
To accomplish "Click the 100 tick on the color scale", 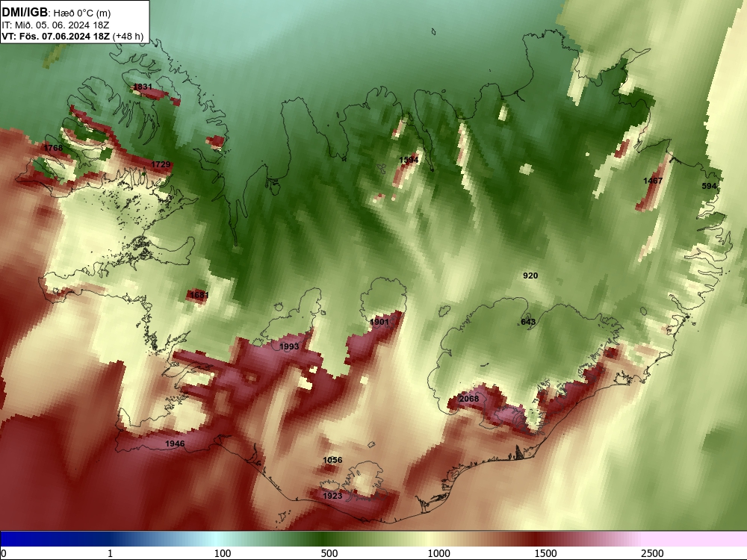I will point(223,553).
